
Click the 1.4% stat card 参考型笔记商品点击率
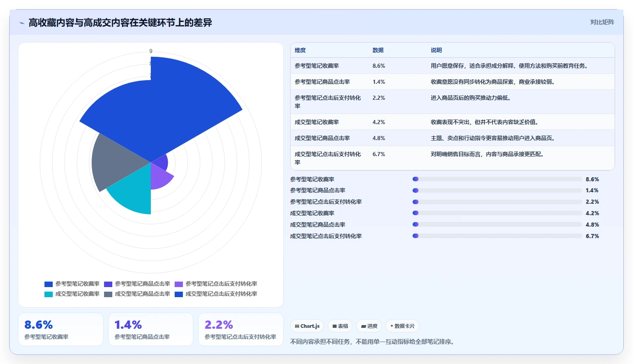(151, 329)
